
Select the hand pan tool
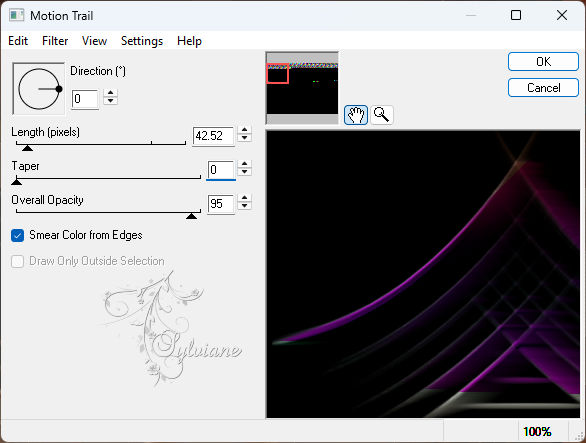pyautogui.click(x=356, y=115)
